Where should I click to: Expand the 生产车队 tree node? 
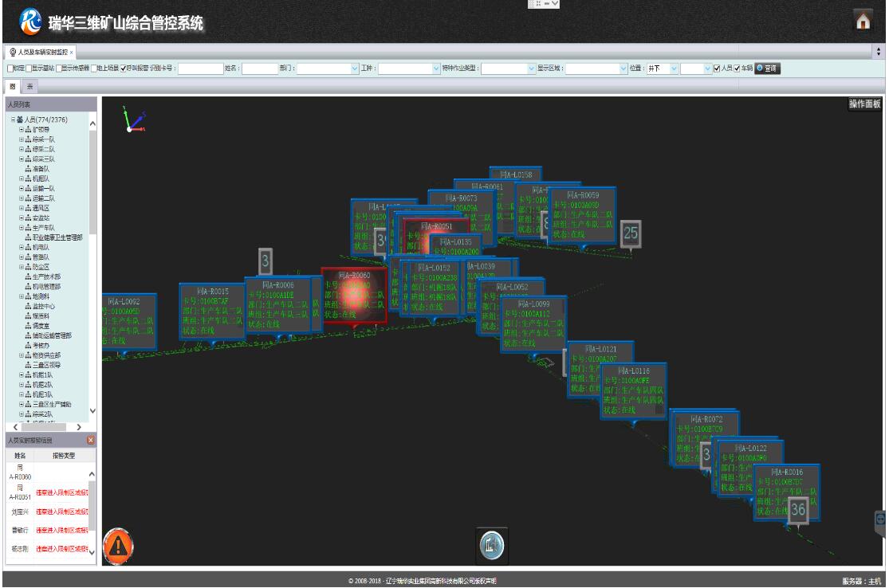point(22,228)
